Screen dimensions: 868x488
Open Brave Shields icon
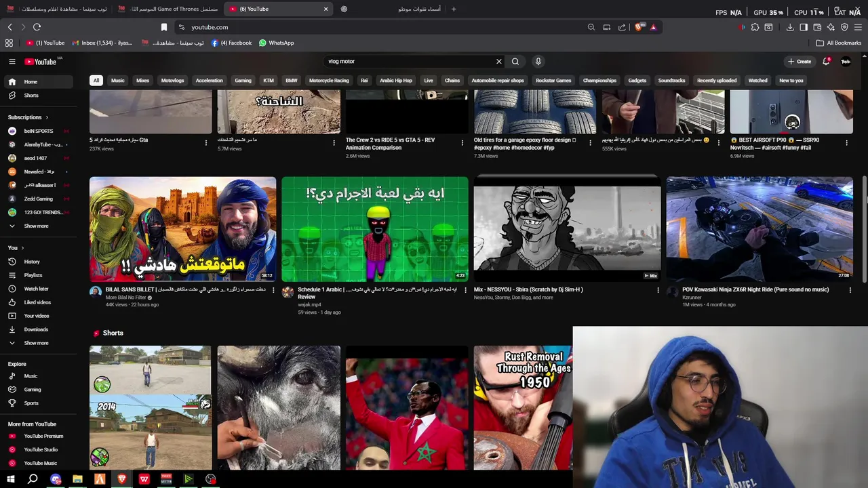point(638,27)
